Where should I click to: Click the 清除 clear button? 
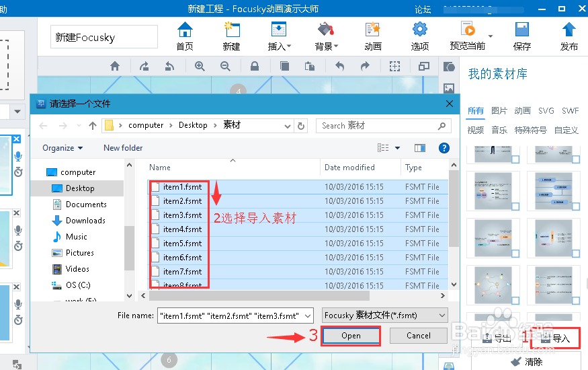[527, 362]
